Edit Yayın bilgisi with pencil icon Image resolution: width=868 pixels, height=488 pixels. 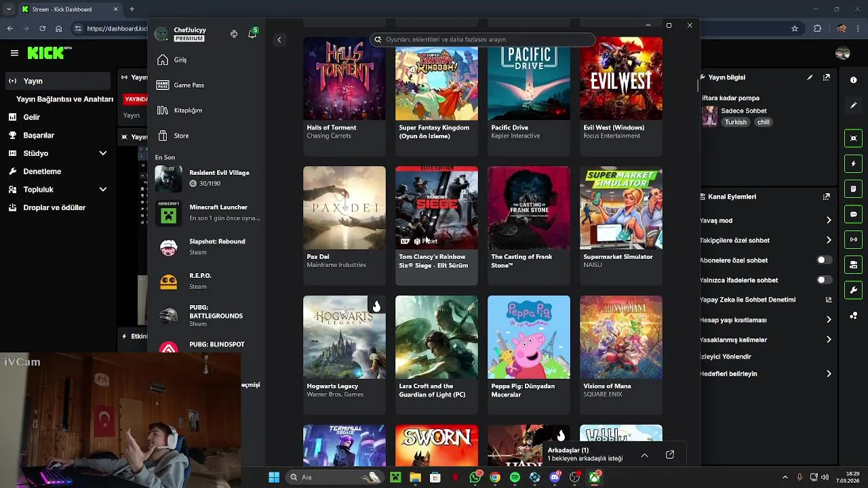pyautogui.click(x=810, y=77)
